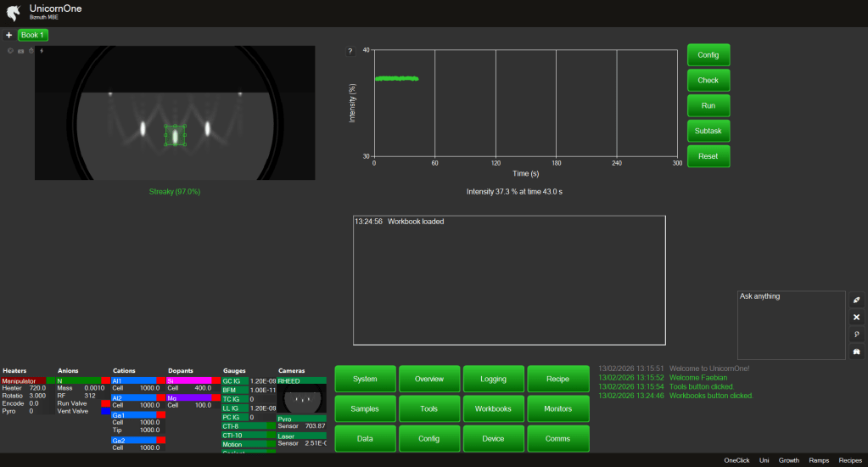Click the stopwatch icon above the RHEED image

point(31,51)
